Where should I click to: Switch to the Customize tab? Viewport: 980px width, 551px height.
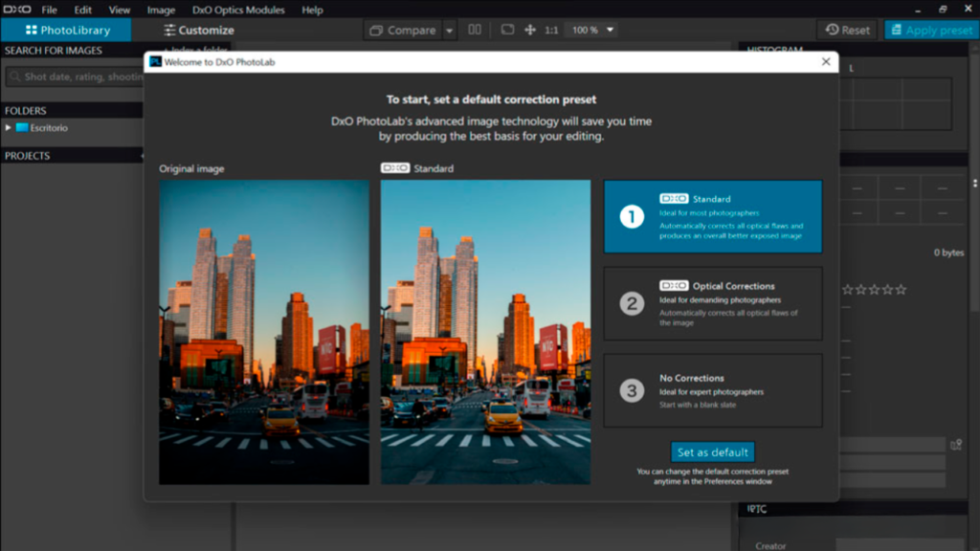tap(198, 30)
